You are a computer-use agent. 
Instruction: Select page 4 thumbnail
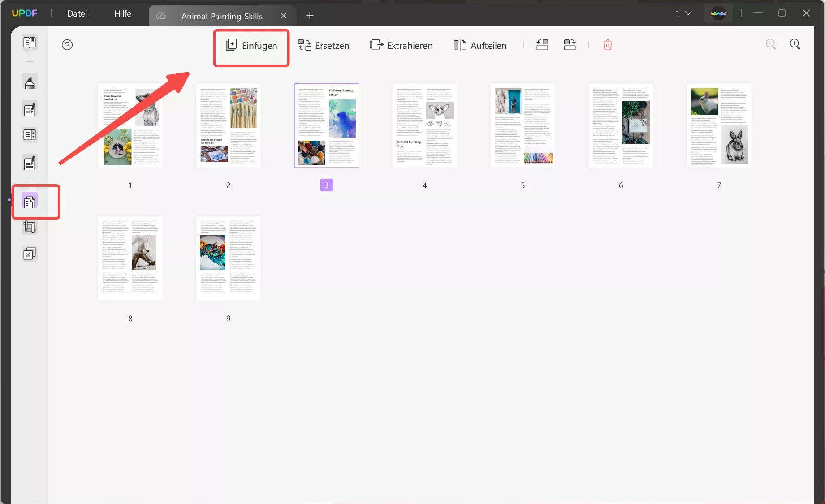pyautogui.click(x=425, y=125)
